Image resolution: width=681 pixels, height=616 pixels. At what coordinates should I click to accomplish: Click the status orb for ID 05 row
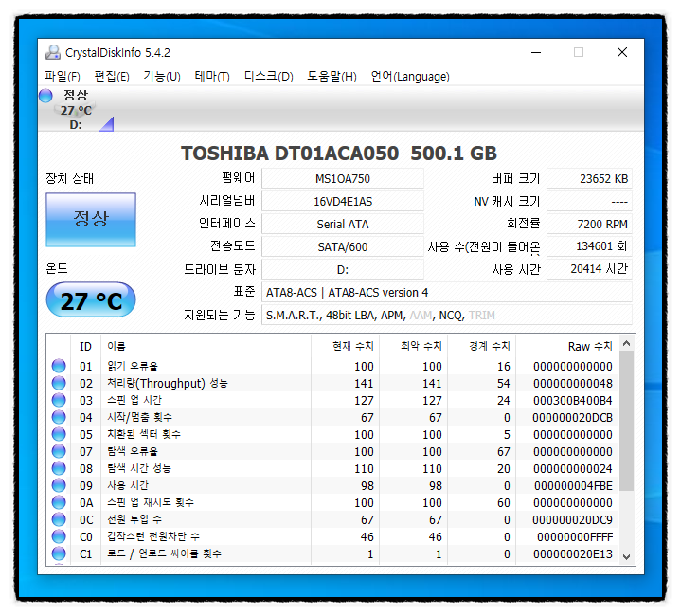pyautogui.click(x=59, y=434)
